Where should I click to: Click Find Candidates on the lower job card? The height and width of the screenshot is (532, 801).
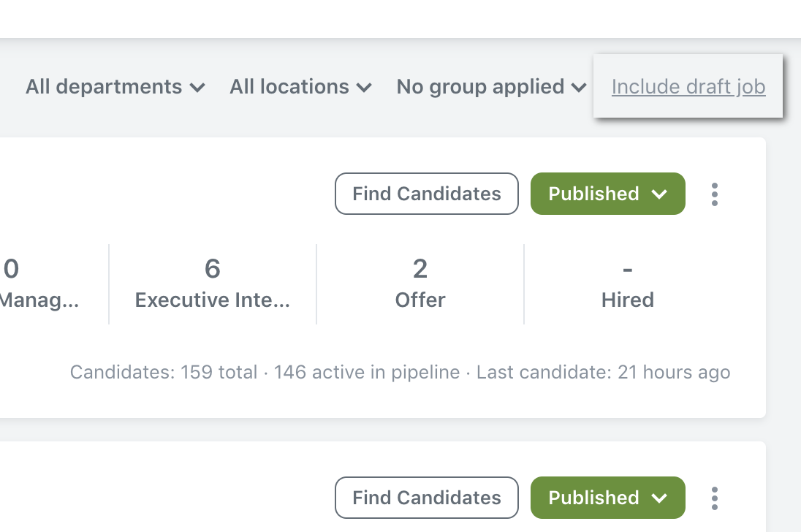(x=427, y=497)
